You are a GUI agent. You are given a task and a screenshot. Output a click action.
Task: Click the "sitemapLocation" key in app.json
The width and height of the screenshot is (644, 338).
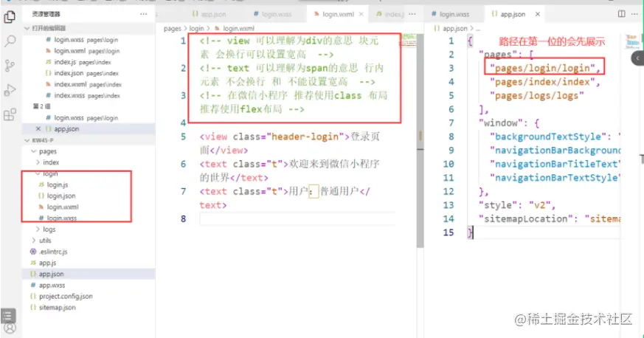[x=524, y=218]
